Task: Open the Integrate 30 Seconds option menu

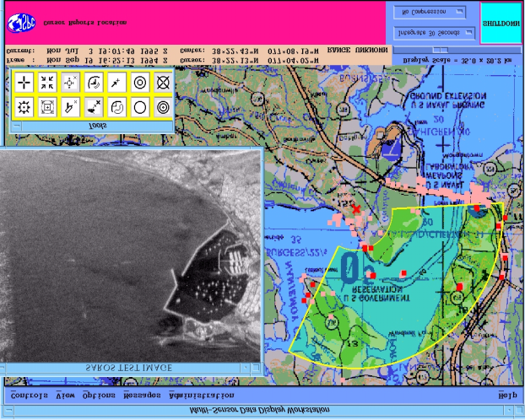Action: (434, 33)
